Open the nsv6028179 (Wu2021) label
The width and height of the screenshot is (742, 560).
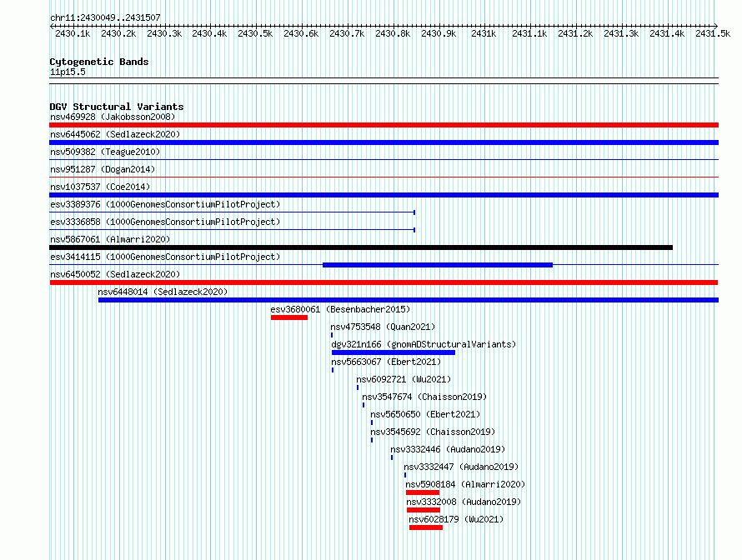coord(456,519)
